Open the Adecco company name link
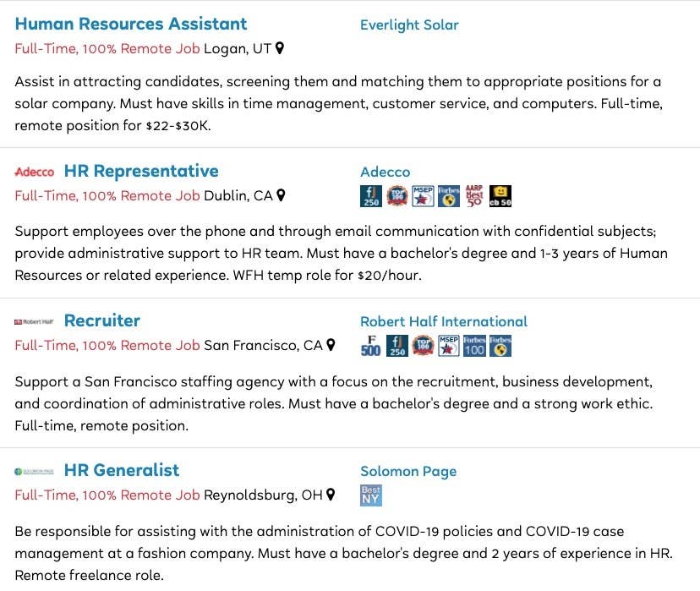Viewport: 700px width, 591px height. pos(385,172)
